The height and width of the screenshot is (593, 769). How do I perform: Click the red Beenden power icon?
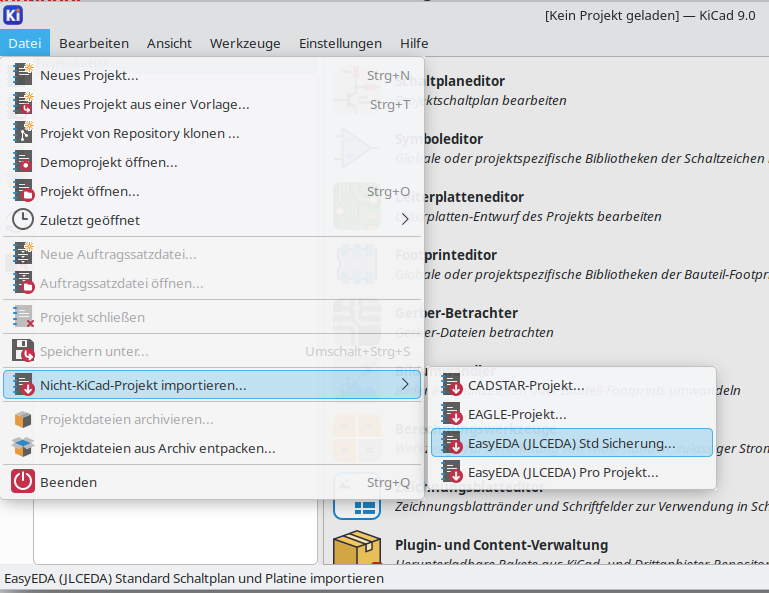tap(23, 482)
